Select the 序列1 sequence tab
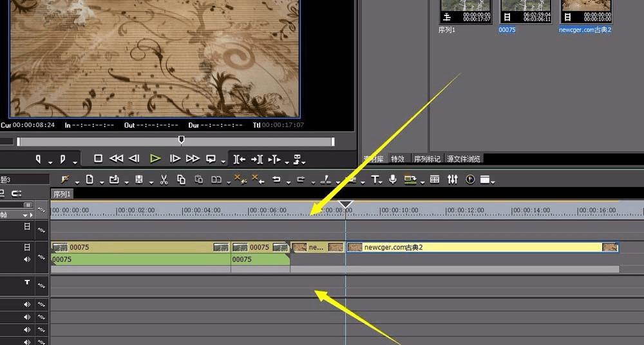This screenshot has height=345, width=644. pyautogui.click(x=62, y=194)
